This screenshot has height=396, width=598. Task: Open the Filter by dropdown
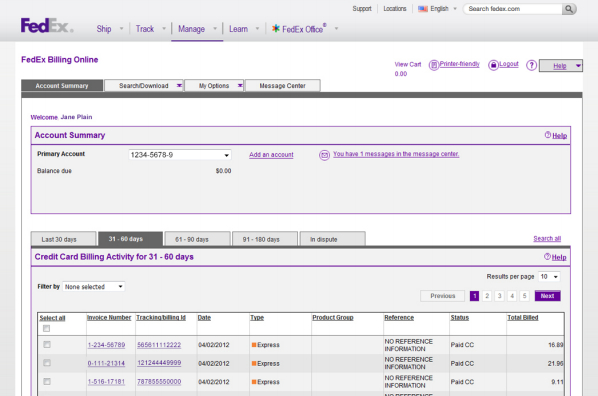pyautogui.click(x=93, y=287)
